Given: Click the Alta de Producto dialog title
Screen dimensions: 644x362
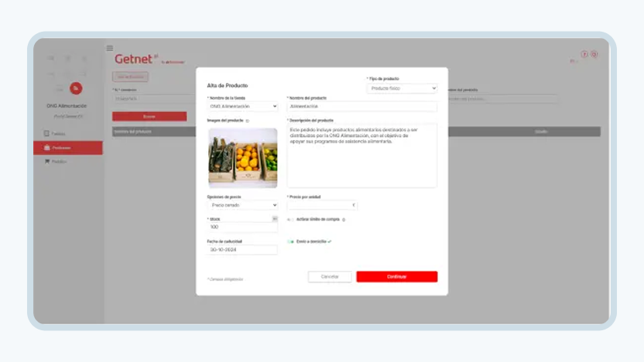Looking at the screenshot, I should pyautogui.click(x=227, y=86).
